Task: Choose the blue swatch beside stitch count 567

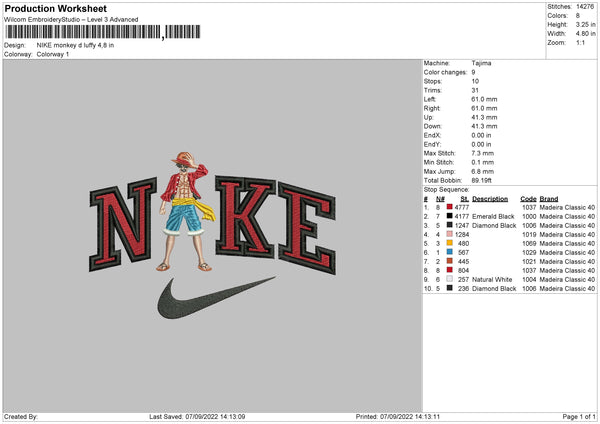Action: coord(449,252)
